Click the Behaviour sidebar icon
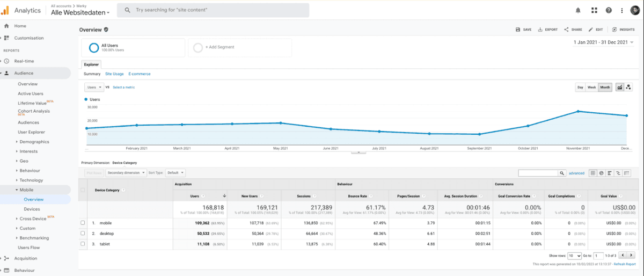 coord(6,271)
